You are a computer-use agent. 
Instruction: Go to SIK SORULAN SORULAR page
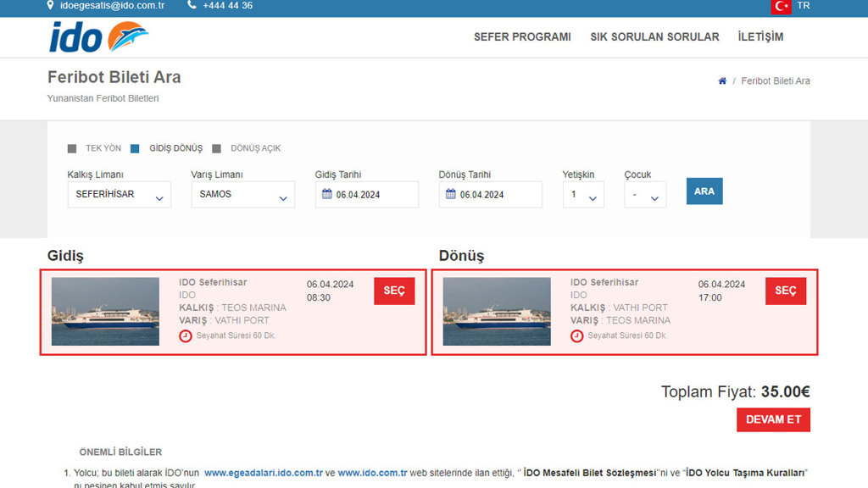(654, 37)
